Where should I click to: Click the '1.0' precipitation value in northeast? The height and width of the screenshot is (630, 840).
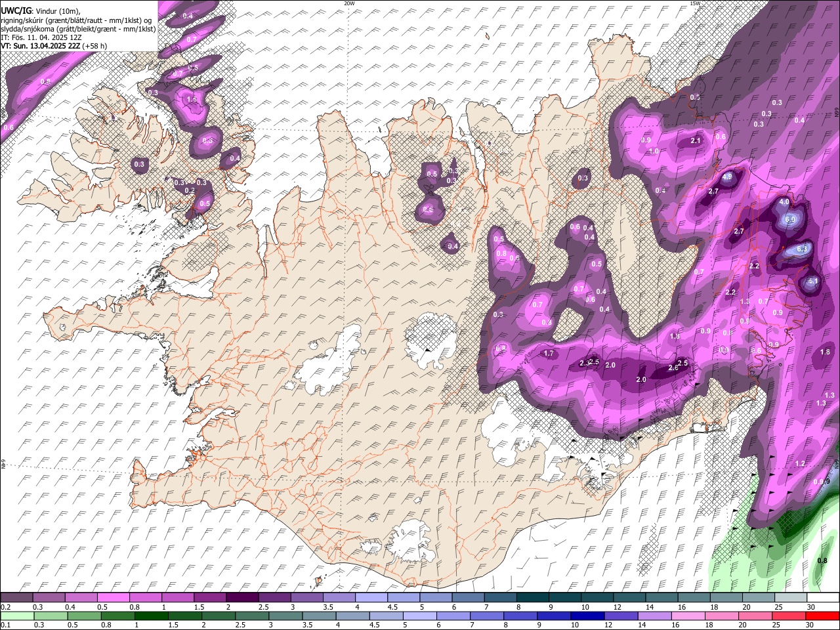[x=654, y=151]
